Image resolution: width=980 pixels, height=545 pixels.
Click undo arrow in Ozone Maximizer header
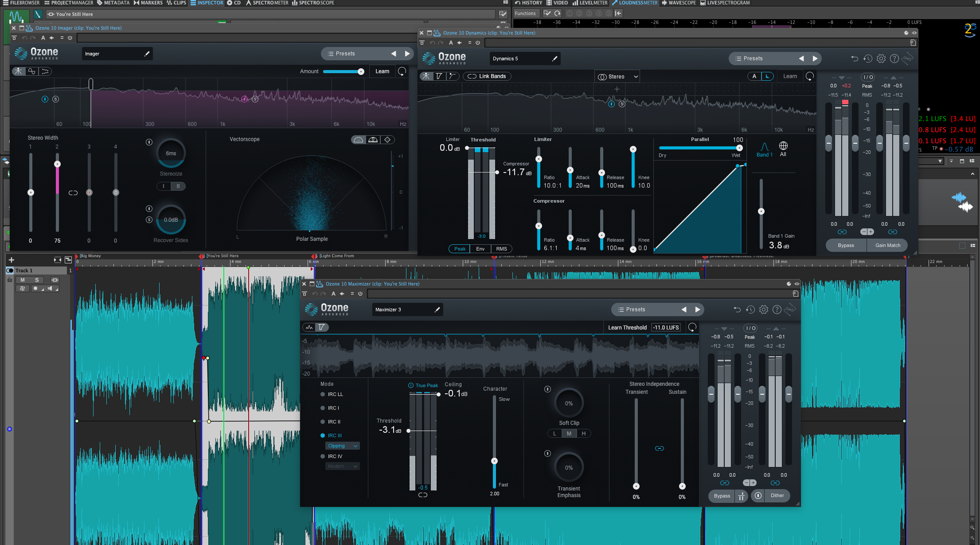tap(737, 310)
